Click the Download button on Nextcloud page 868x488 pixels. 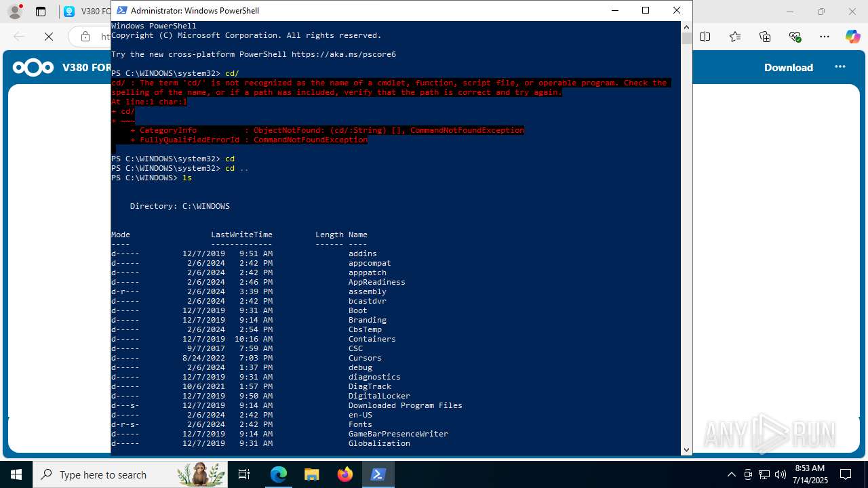coord(789,67)
